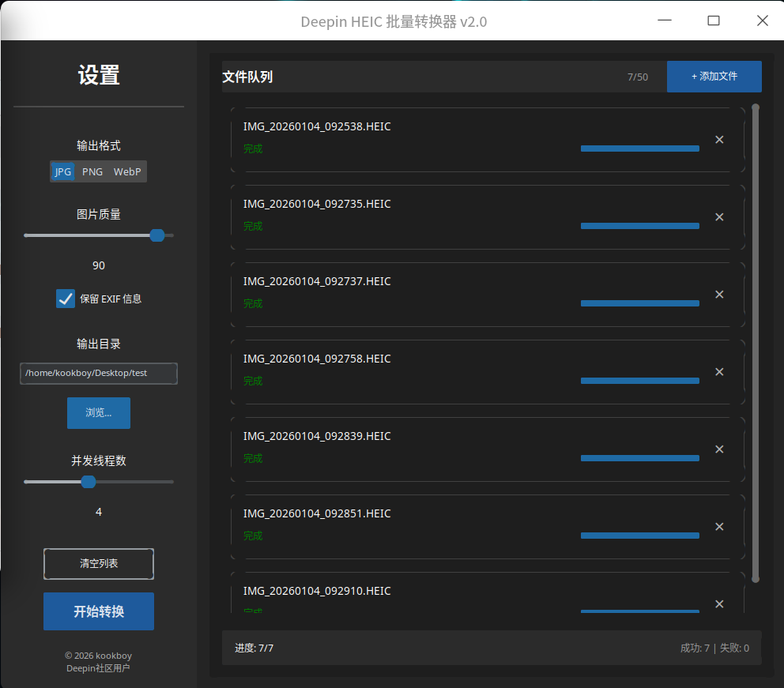This screenshot has width=784, height=688.
Task: Click progress bar of IMG_20260104_092538.HEIC
Action: pyautogui.click(x=640, y=149)
